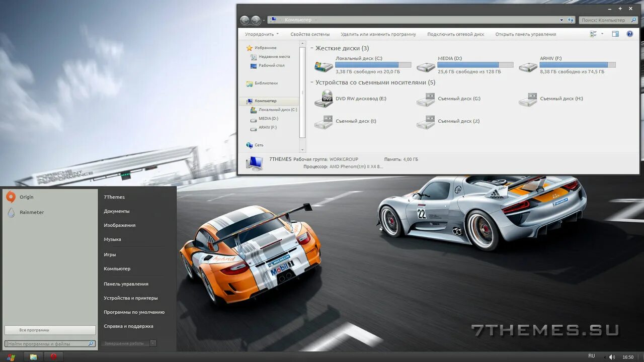Select ARHIV (F:) drive icon
The image size is (644, 362).
tap(528, 66)
